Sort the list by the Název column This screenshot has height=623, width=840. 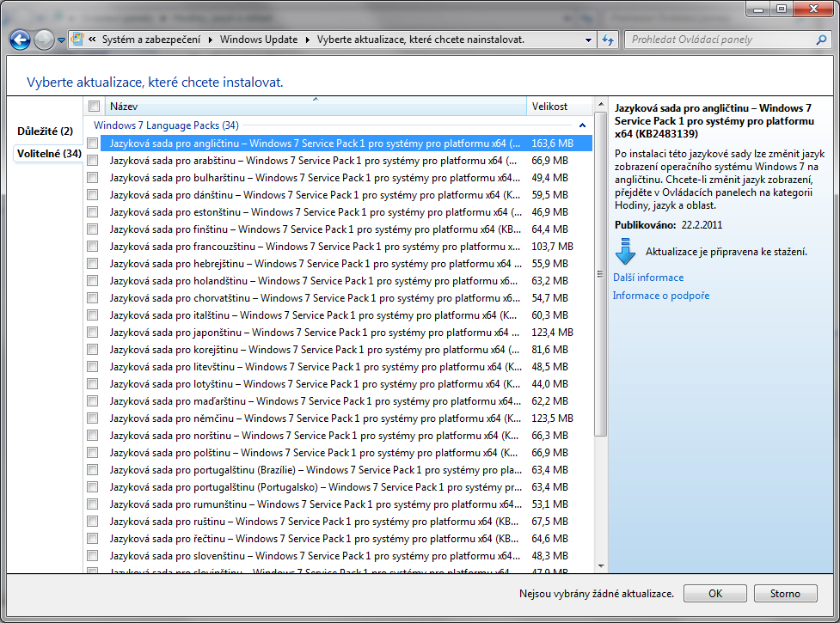(316, 106)
